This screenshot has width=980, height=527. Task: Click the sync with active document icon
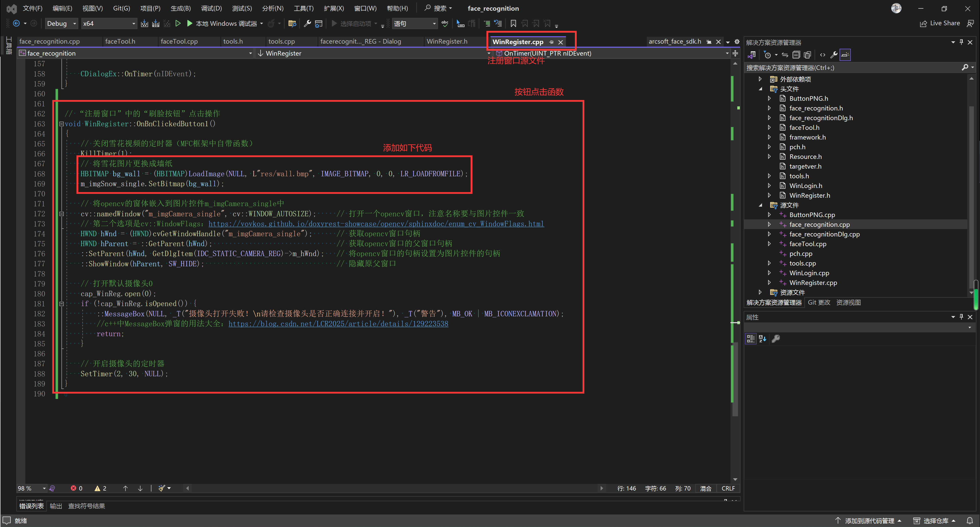pyautogui.click(x=785, y=55)
